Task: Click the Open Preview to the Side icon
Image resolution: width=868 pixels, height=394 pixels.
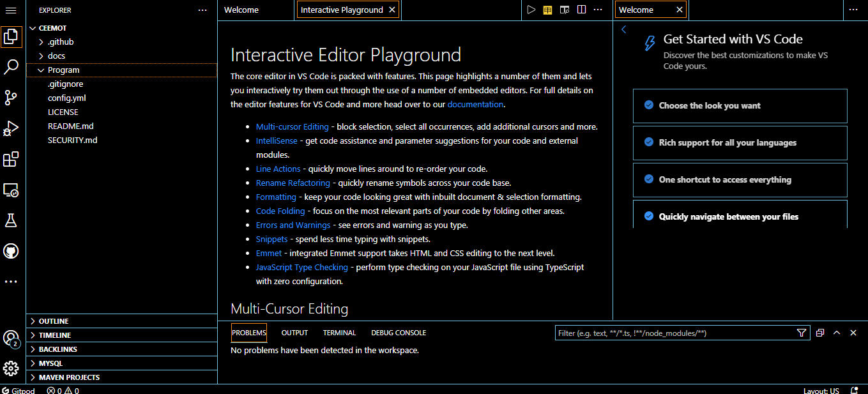Action: [x=564, y=10]
